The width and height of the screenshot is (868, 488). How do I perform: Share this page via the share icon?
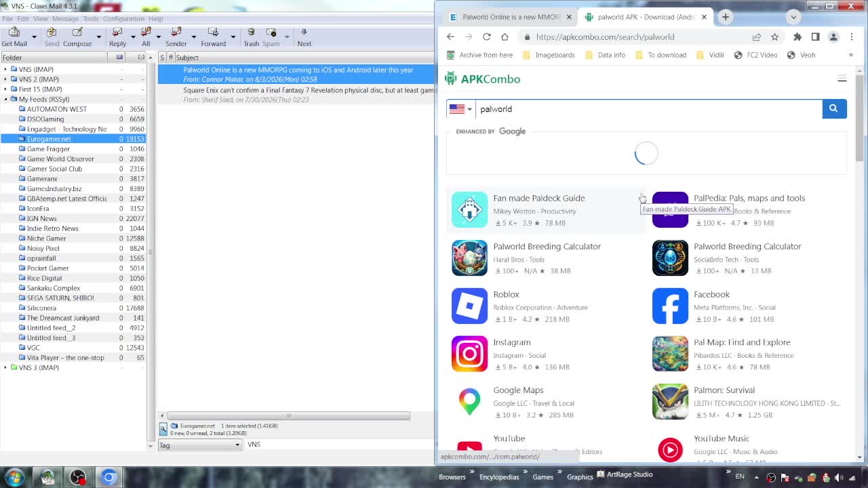click(756, 37)
